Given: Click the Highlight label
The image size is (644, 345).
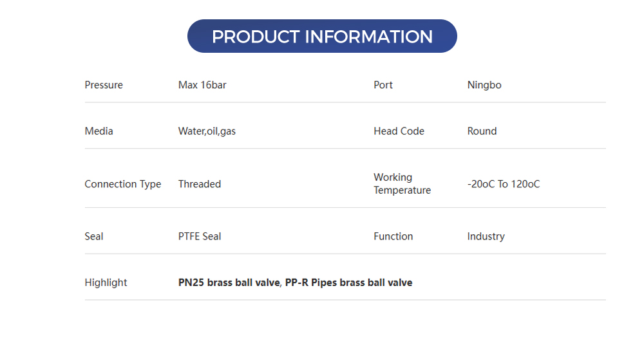Looking at the screenshot, I should (x=106, y=283).
